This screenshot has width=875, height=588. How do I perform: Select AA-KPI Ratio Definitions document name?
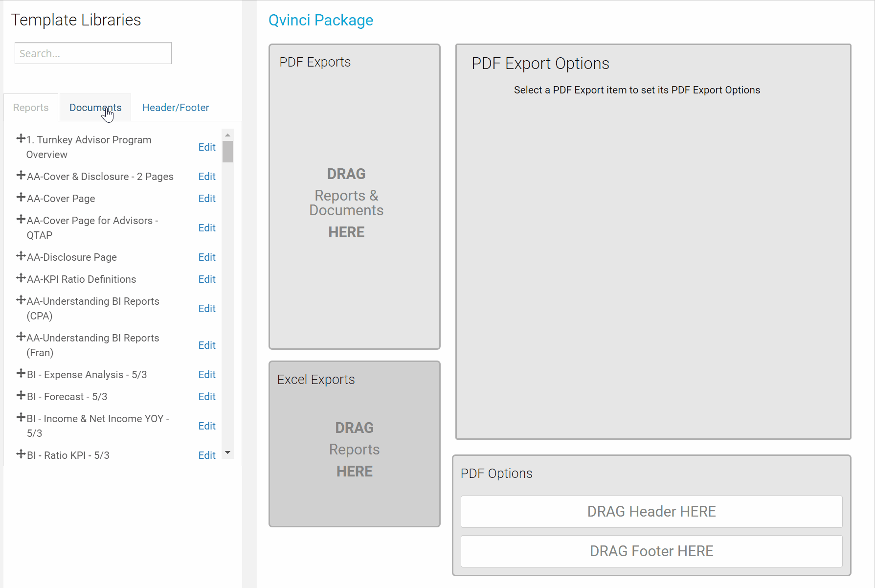pyautogui.click(x=82, y=279)
